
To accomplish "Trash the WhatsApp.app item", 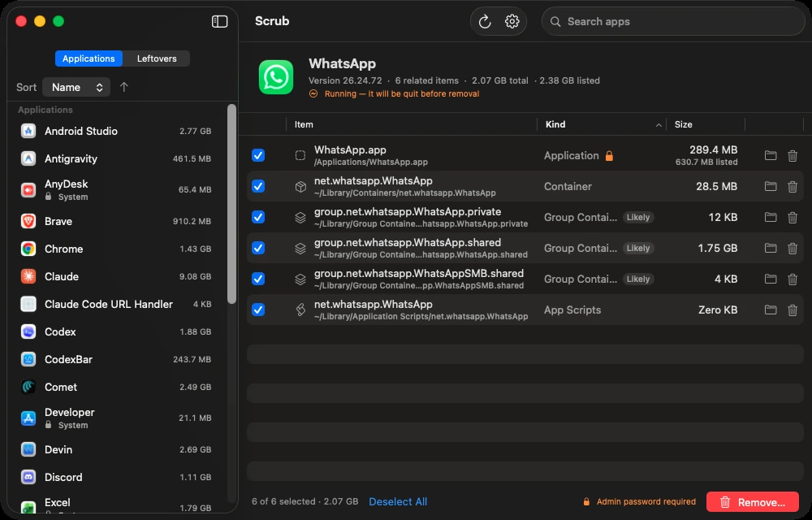I will coord(793,155).
